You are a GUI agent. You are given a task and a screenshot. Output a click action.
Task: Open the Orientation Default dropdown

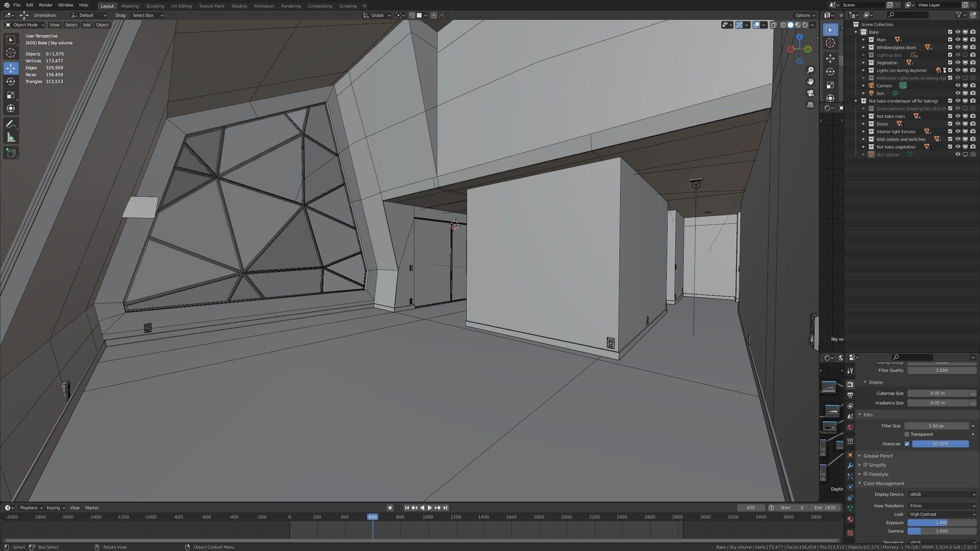89,15
